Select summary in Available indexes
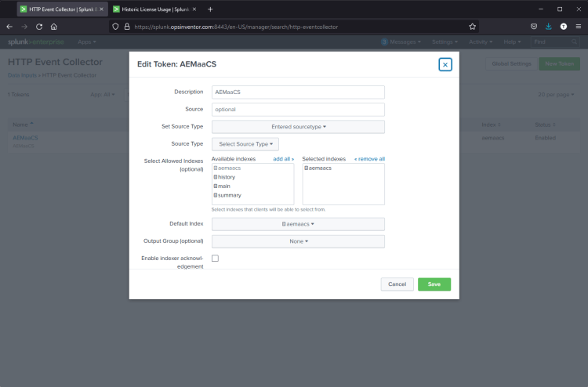 click(227, 195)
